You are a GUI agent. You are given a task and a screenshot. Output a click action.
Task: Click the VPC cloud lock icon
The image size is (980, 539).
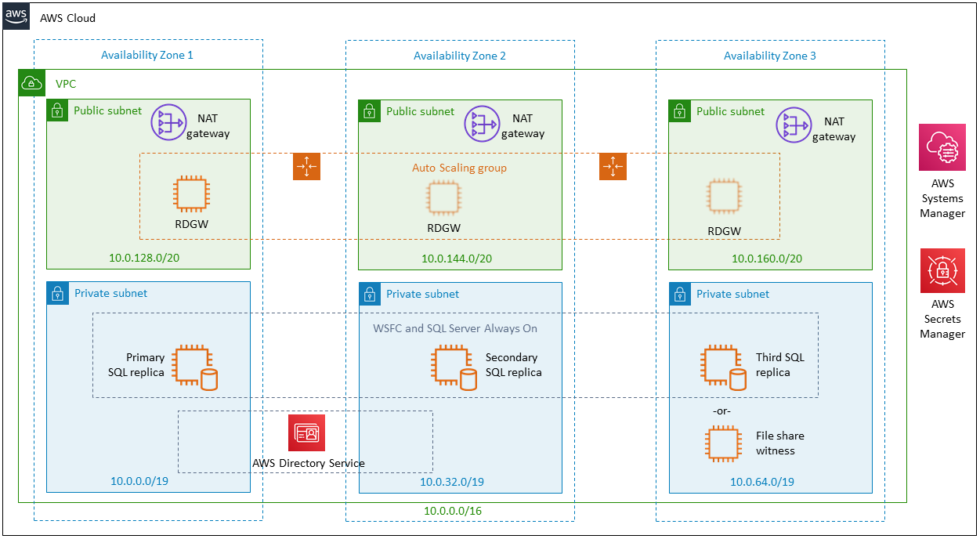tap(31, 83)
